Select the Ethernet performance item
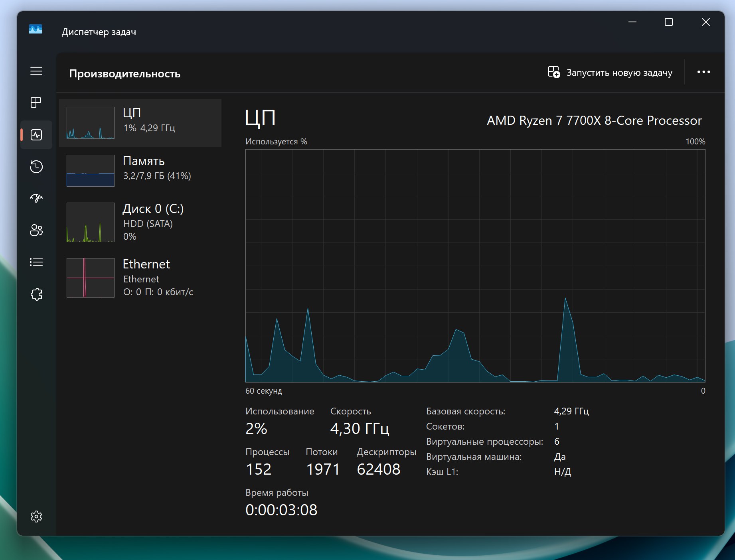The height and width of the screenshot is (560, 735). point(140,278)
